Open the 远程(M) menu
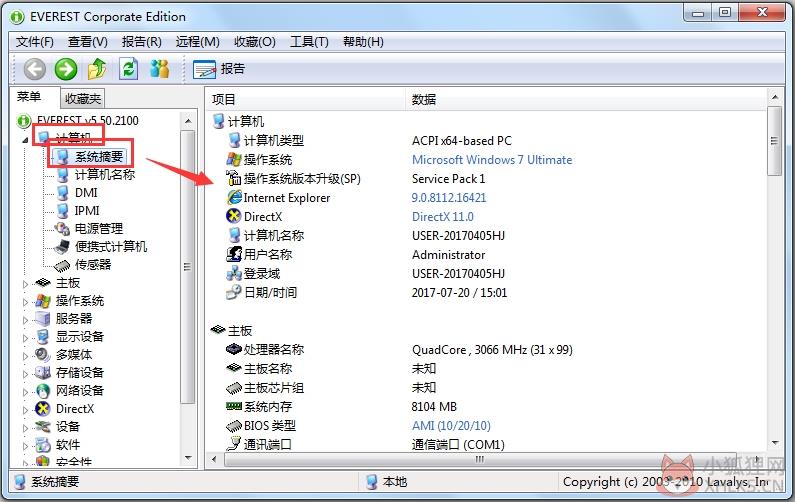 (x=197, y=42)
